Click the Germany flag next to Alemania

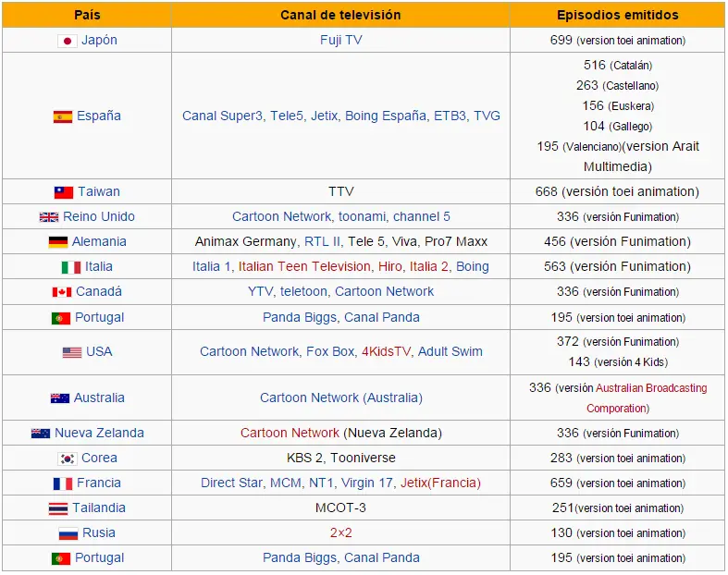(58, 242)
